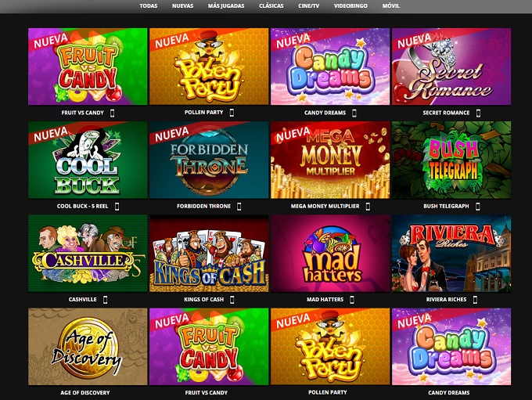Image resolution: width=532 pixels, height=400 pixels.
Task: Select the MÁS JUGADAS tab
Action: tap(226, 5)
